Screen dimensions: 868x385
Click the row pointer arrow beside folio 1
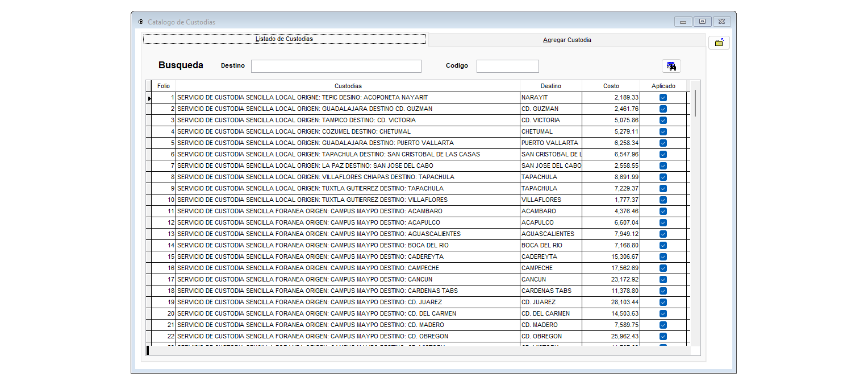tap(149, 98)
